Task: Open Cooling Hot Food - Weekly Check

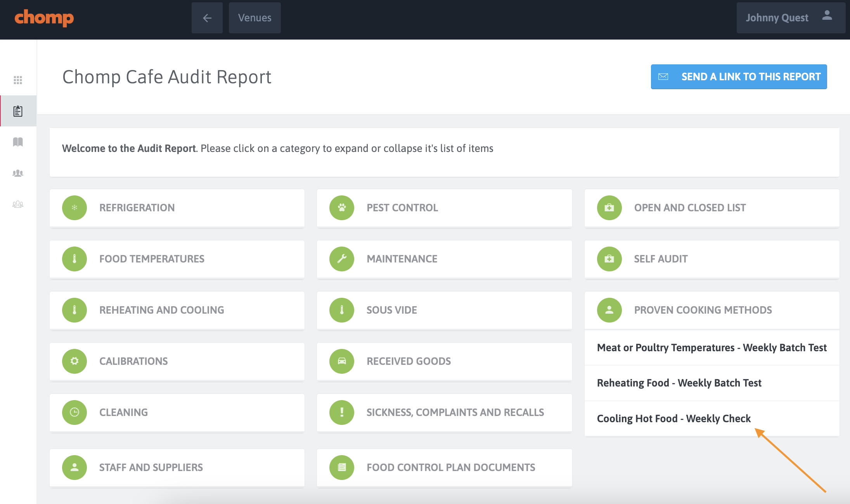Action: [x=673, y=419]
